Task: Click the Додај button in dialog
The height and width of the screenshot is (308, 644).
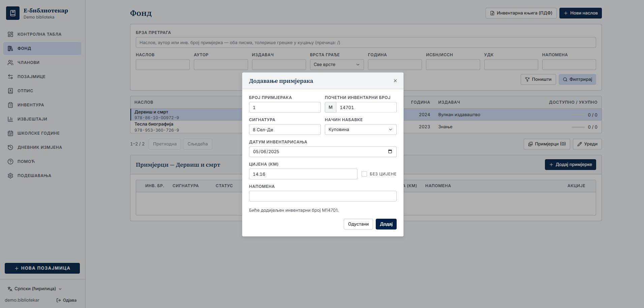Action: (x=386, y=224)
